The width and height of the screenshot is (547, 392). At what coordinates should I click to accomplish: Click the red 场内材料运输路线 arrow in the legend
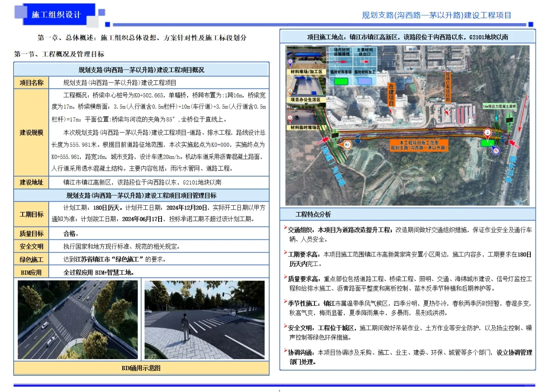tap(341, 62)
